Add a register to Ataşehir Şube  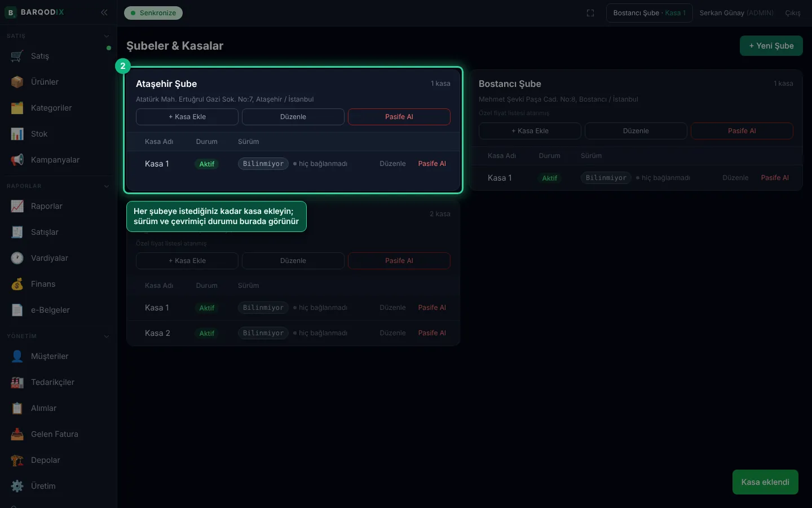tap(187, 117)
